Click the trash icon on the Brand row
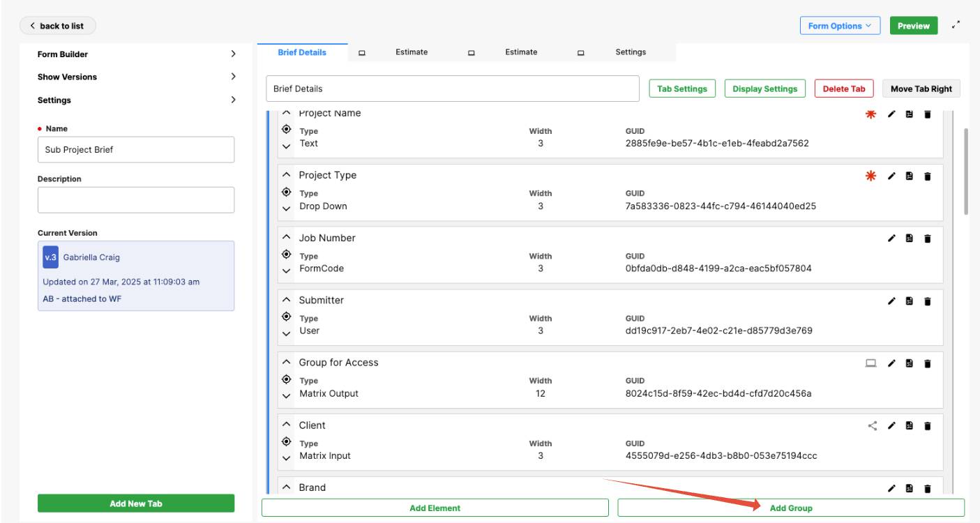This screenshot has height=523, width=980. point(928,488)
